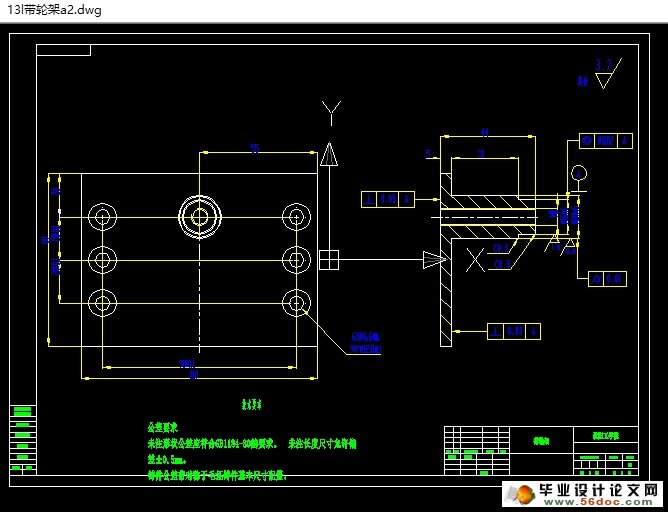This screenshot has height=512, width=668.
Task: Click the 13l带轮架a2.dwg file title
Action: 50,9
